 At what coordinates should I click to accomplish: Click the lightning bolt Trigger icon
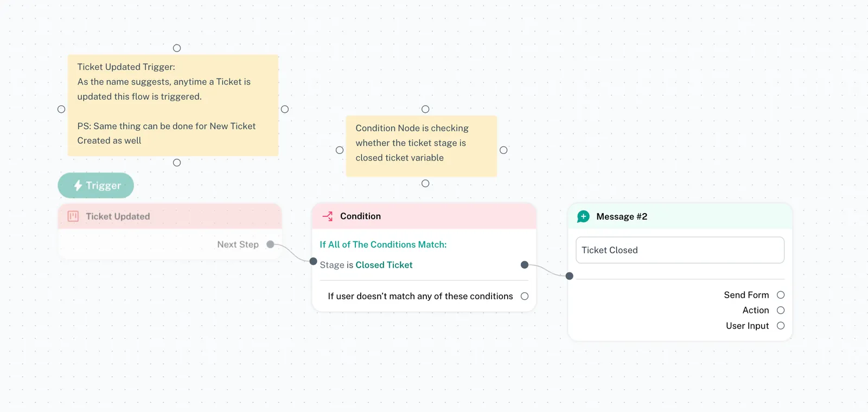click(x=78, y=185)
